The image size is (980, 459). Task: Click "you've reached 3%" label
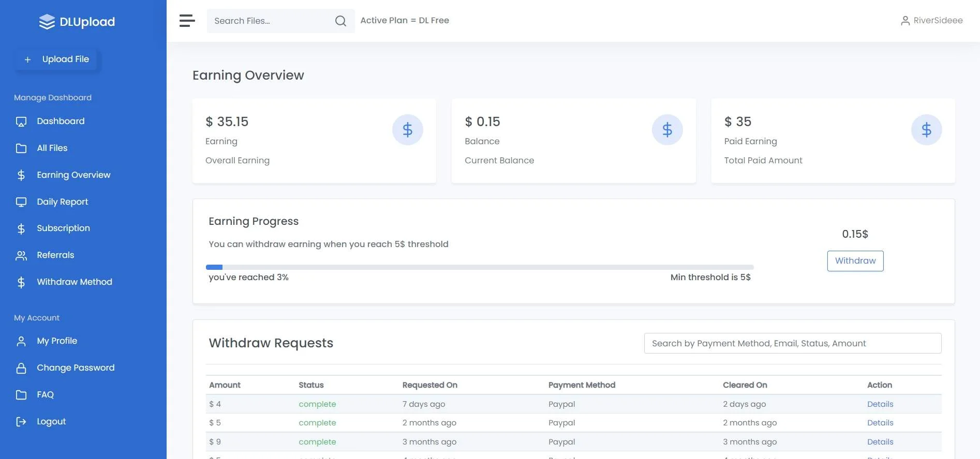248,277
